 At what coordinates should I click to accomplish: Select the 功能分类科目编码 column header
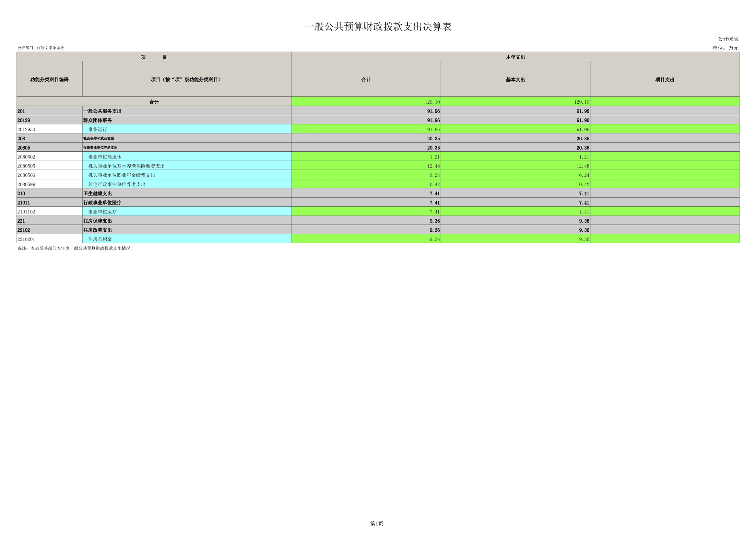[49, 79]
